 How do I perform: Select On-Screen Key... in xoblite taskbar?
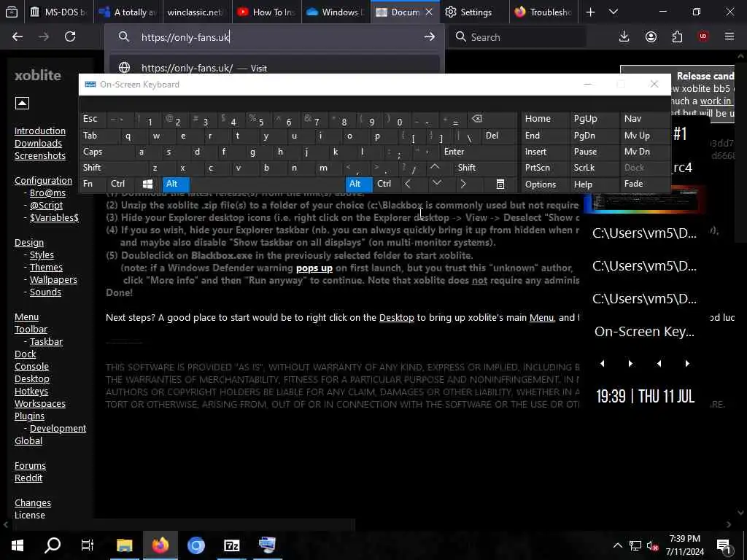644,332
